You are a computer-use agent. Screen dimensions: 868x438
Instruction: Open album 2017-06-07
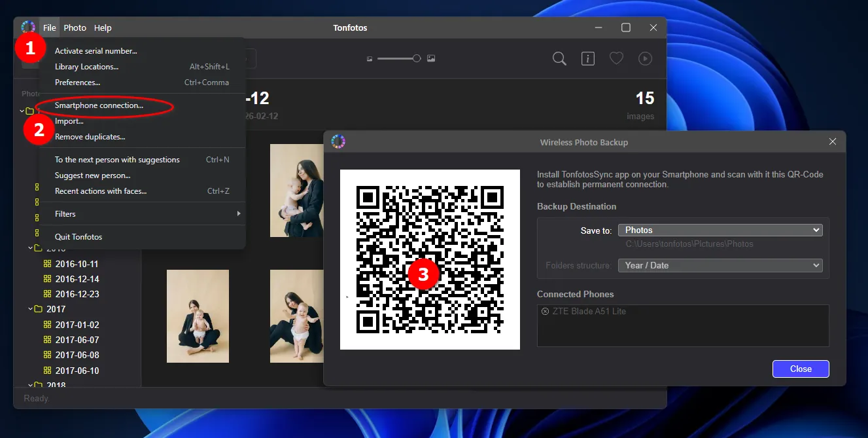click(77, 340)
